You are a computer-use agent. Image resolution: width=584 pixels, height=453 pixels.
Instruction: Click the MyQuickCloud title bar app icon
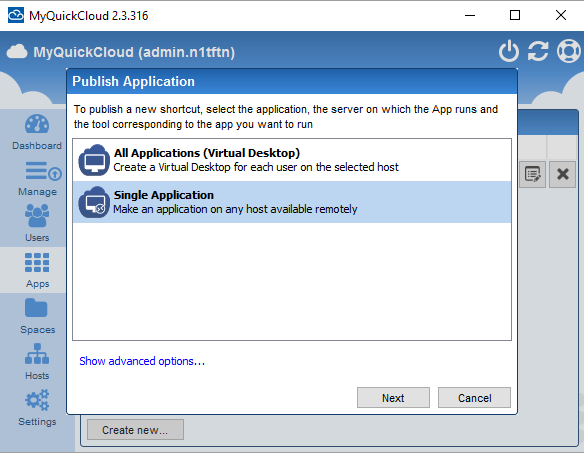point(16,15)
